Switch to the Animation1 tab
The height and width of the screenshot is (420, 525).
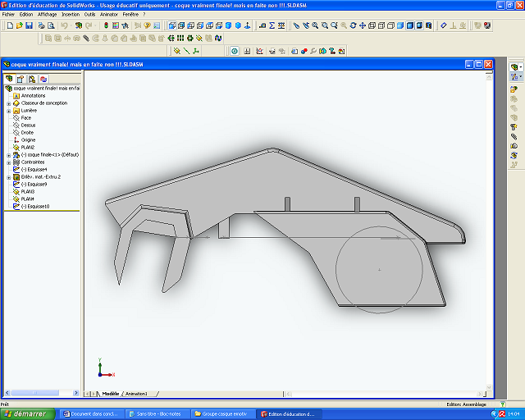click(136, 393)
